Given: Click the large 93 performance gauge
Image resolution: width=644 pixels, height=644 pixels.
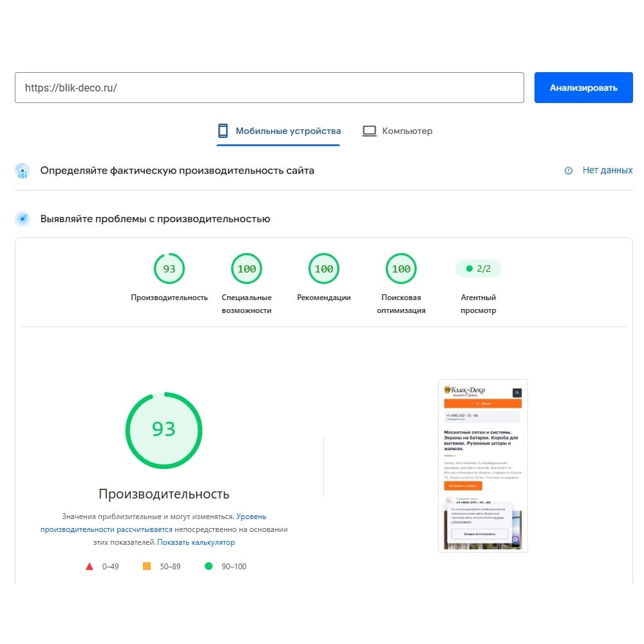Looking at the screenshot, I should (164, 430).
